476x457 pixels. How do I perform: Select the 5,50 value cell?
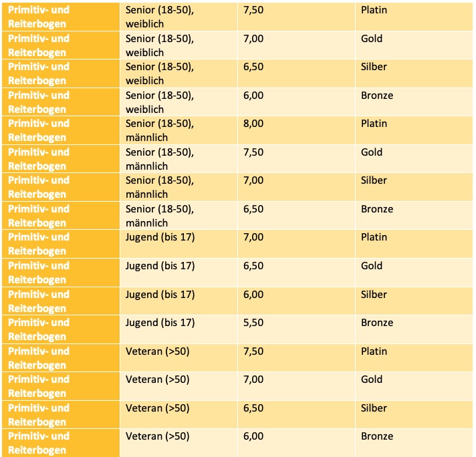point(254,323)
